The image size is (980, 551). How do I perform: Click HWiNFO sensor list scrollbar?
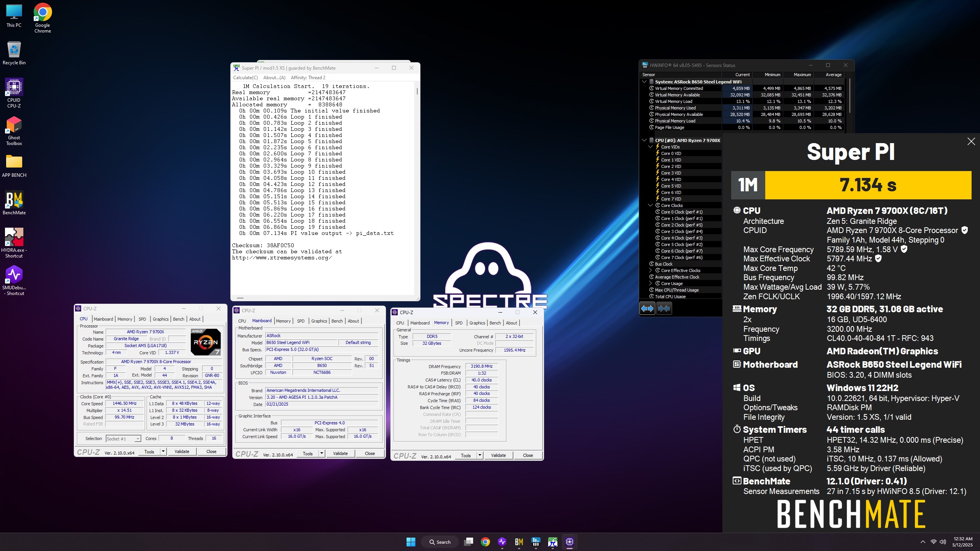coord(849,95)
